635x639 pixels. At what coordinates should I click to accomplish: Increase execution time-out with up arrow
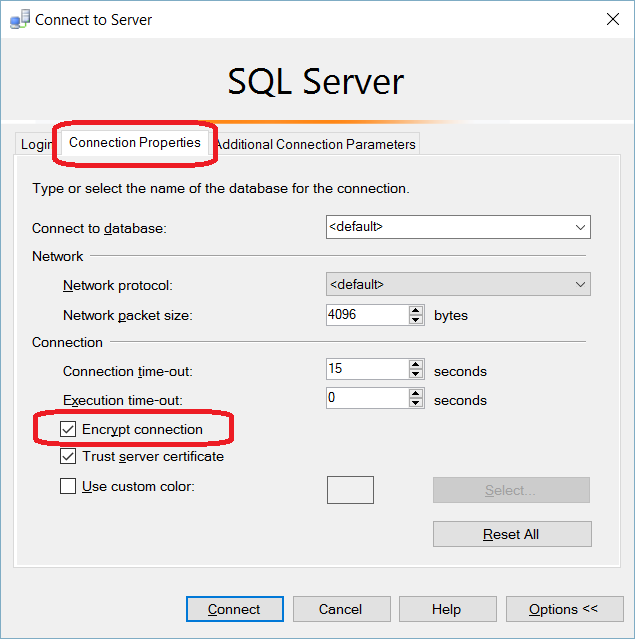point(416,394)
